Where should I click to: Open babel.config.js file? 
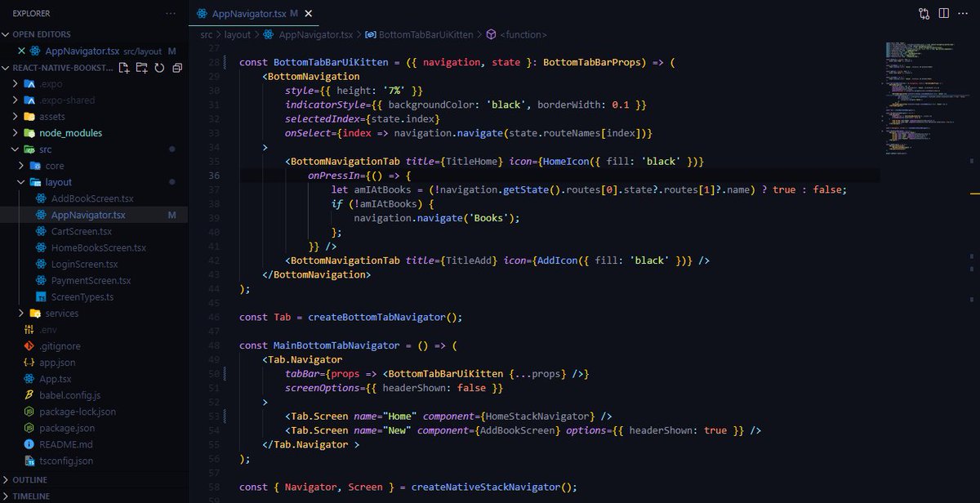click(69, 395)
